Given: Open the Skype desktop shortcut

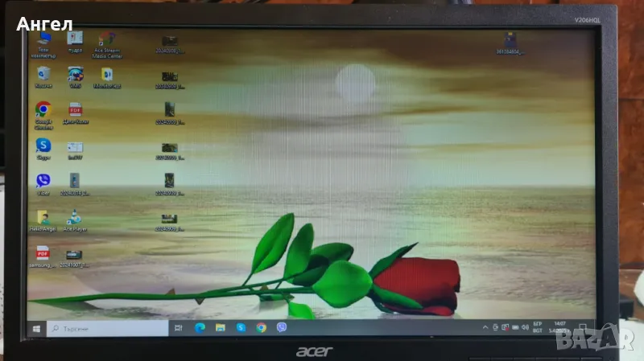Looking at the screenshot, I should tap(43, 149).
